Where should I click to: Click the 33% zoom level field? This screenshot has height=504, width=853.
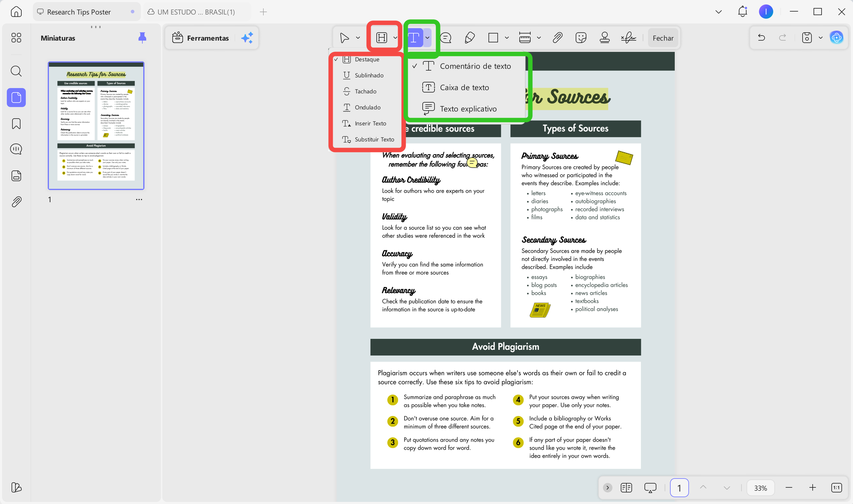pos(760,488)
